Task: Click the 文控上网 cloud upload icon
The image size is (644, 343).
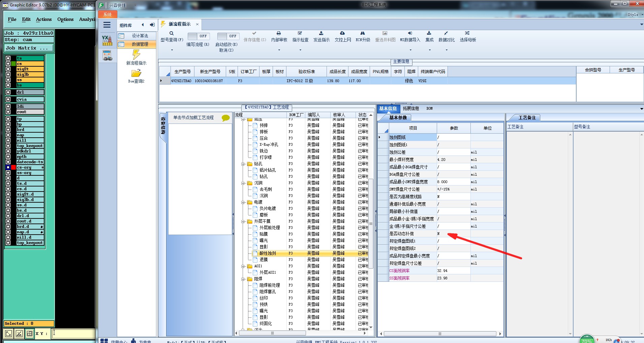Action: point(342,33)
